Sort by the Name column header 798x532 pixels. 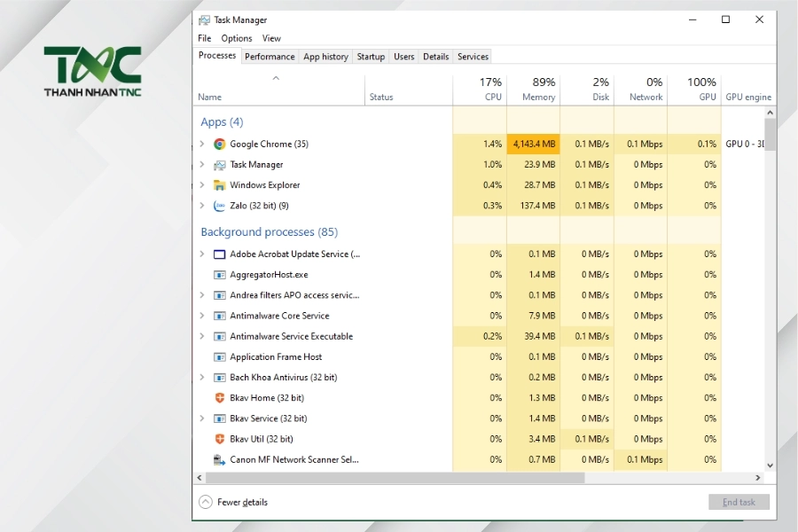(x=279, y=90)
